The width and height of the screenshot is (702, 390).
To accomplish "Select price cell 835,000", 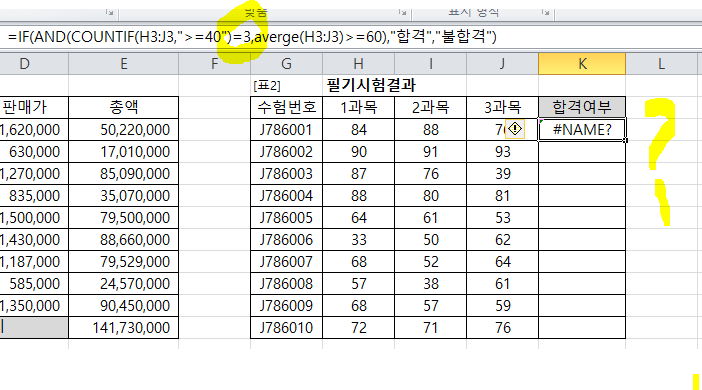I will click(x=34, y=195).
